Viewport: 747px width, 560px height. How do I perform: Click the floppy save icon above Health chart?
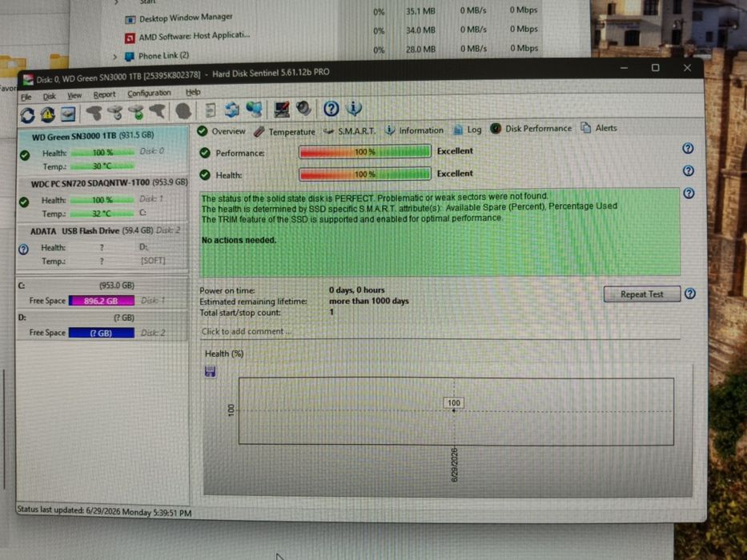coord(210,371)
